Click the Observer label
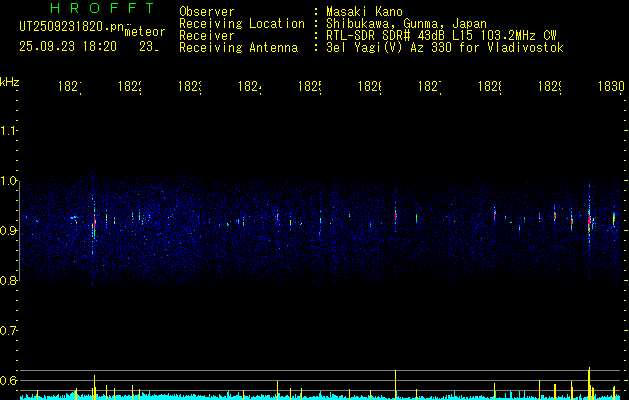This screenshot has height=400, width=629. (207, 11)
